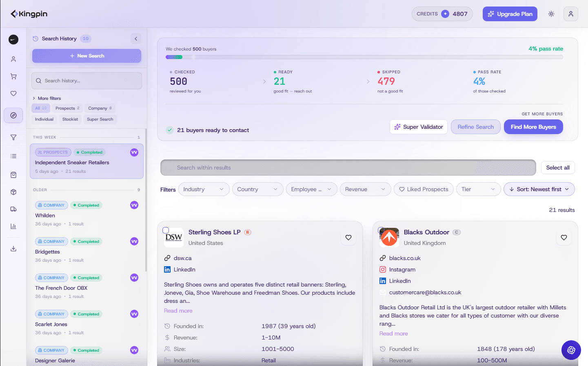The height and width of the screenshot is (366, 588).
Task: Open the Instagram icon for Blacks Outdoor
Action: point(383,269)
